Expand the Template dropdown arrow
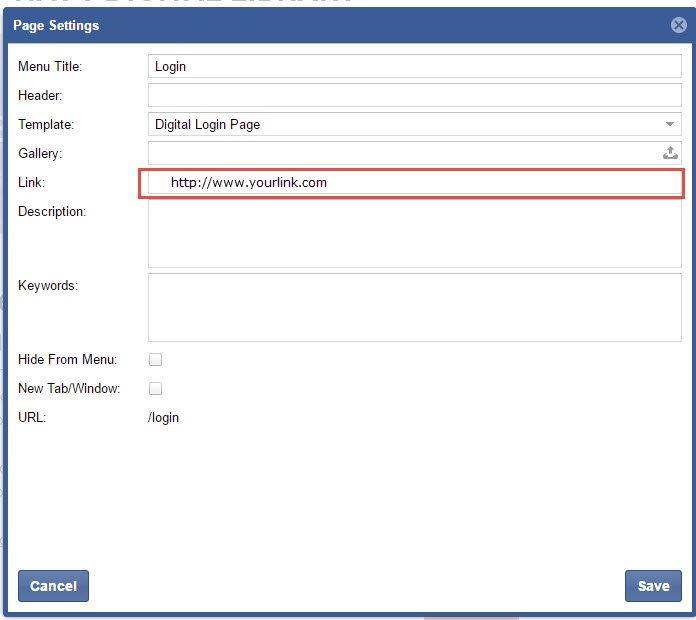The image size is (696, 620). click(669, 125)
